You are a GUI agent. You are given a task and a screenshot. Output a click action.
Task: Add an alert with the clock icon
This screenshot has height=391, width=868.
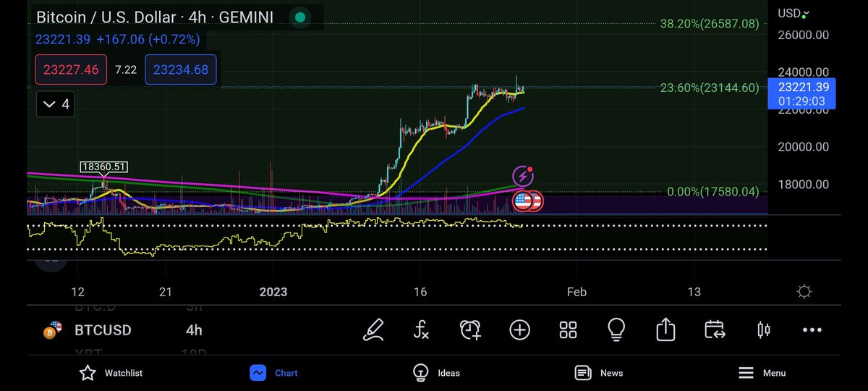point(470,330)
